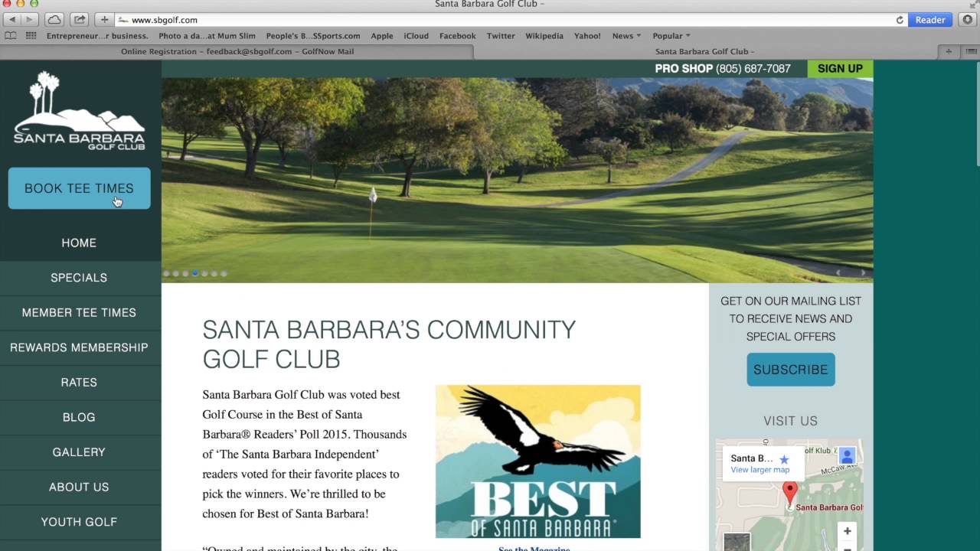980x551 pixels.
Task: Open the Downloads arrow icon
Action: pyautogui.click(x=968, y=20)
